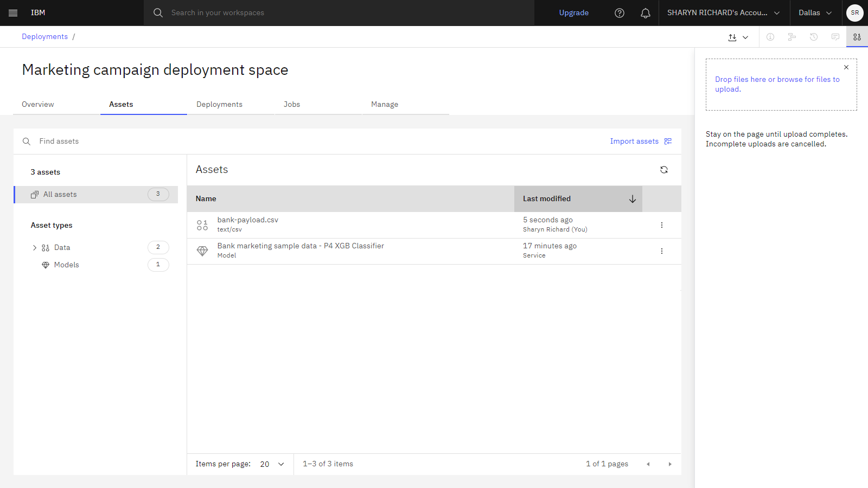Switch to the Jobs tab

tap(292, 104)
